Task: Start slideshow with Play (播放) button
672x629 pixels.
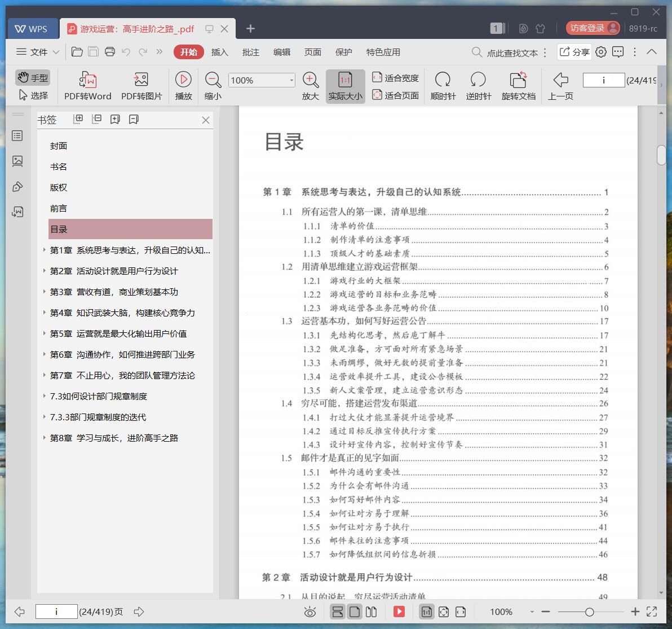Action: (x=183, y=86)
